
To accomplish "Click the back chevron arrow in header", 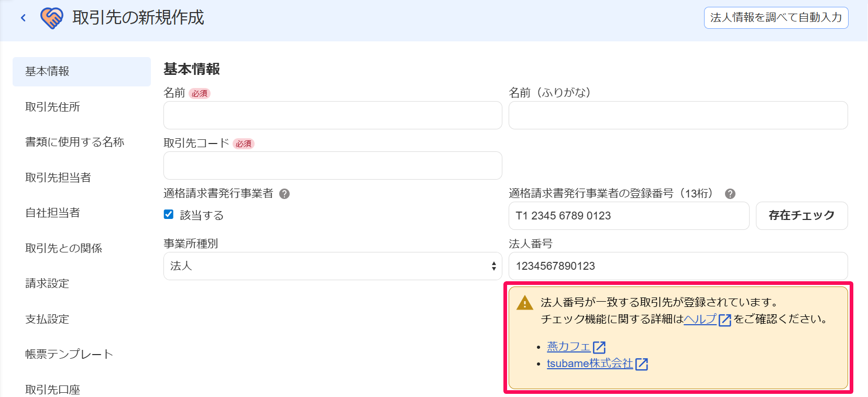I will tap(23, 18).
